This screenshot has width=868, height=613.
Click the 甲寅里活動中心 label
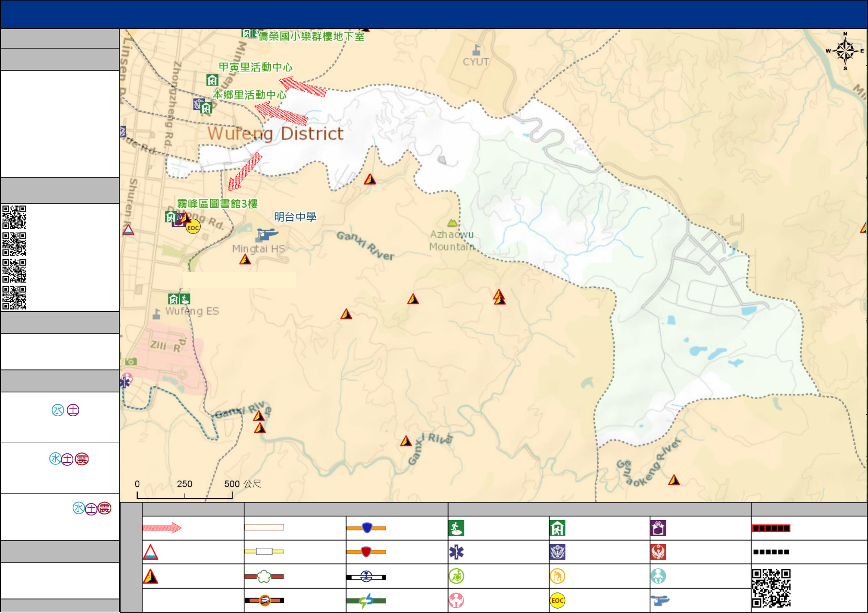click(x=256, y=67)
